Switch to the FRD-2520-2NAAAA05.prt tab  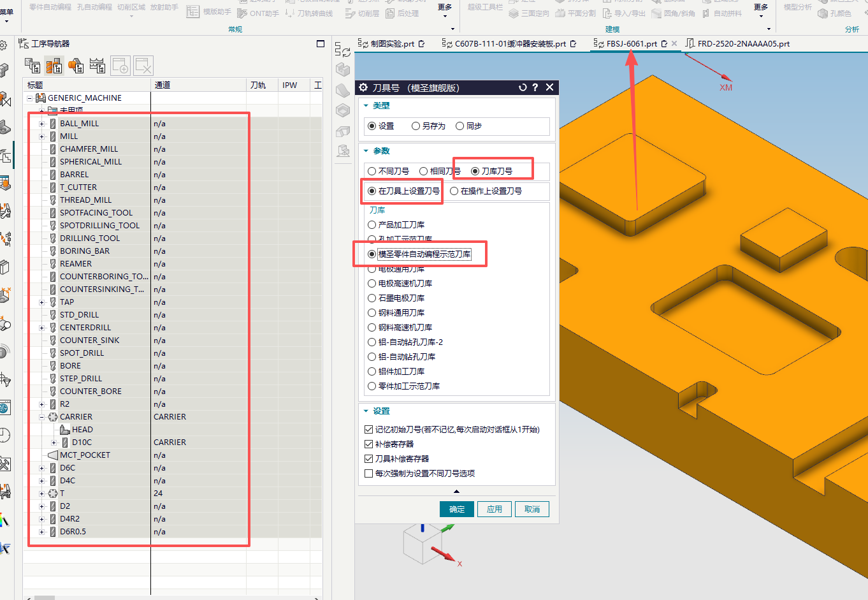[737, 43]
